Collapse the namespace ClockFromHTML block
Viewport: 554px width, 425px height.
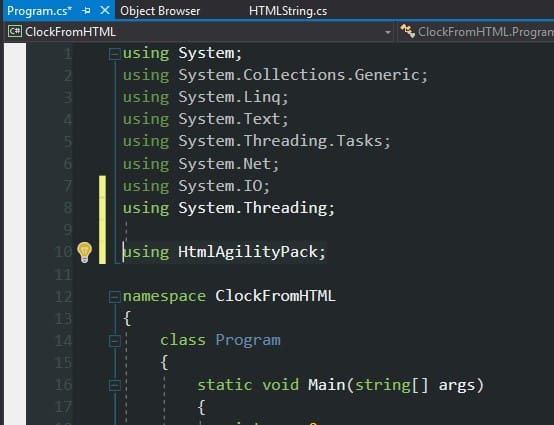click(x=114, y=297)
